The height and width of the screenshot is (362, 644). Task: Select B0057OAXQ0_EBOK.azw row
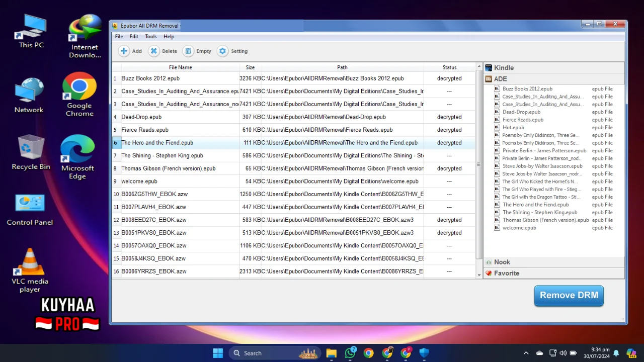[x=293, y=246]
